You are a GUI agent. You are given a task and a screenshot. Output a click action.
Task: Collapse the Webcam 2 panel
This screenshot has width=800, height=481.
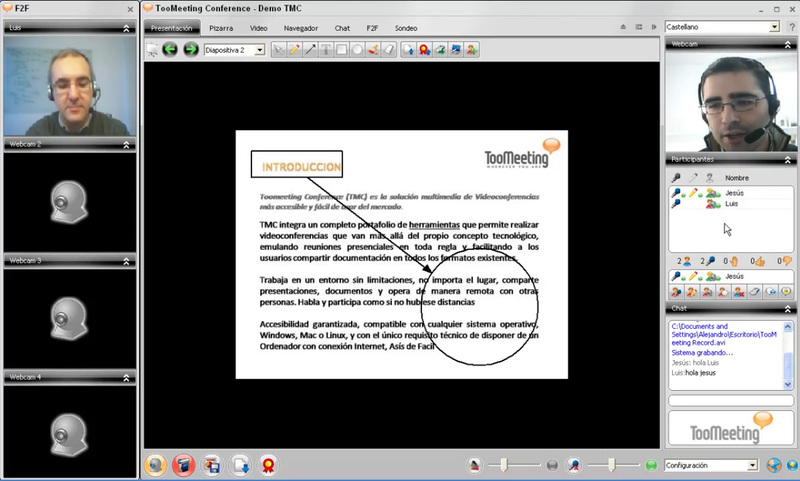[x=127, y=145]
